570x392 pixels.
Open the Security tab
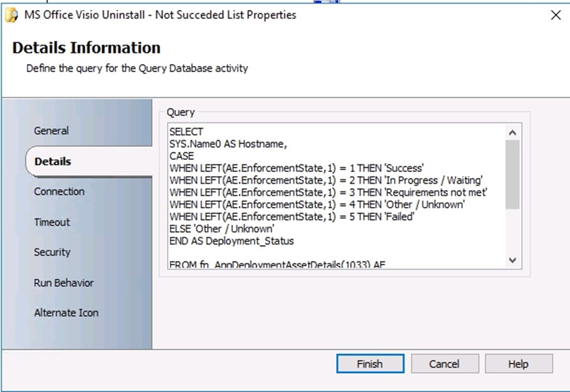(x=52, y=252)
